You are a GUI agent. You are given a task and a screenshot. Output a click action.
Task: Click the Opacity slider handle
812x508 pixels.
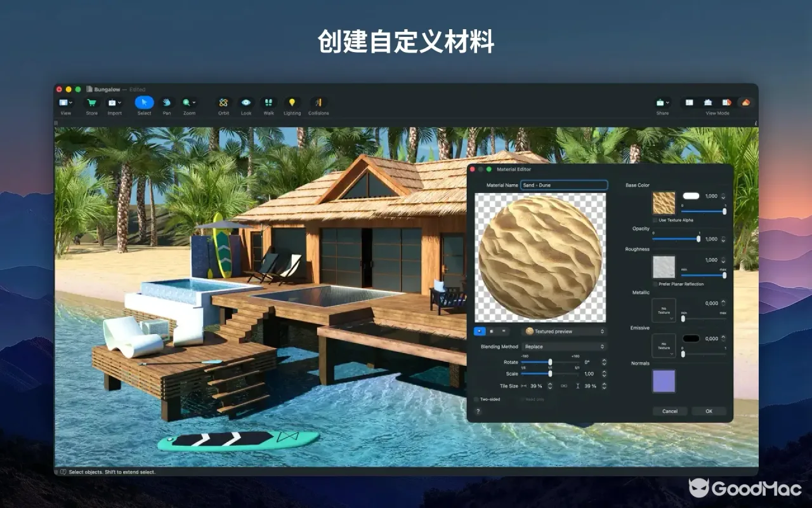[698, 239]
